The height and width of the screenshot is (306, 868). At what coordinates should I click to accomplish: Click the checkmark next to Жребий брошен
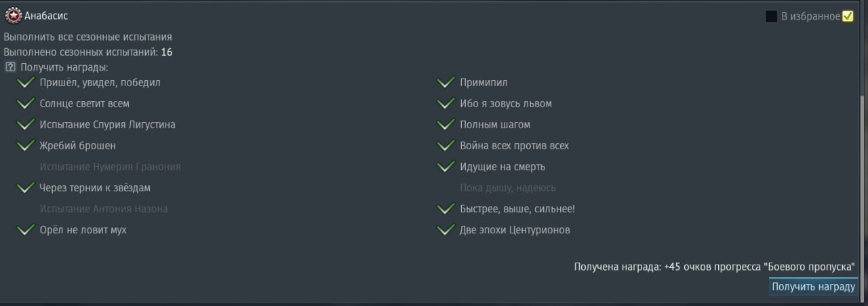coord(26,146)
